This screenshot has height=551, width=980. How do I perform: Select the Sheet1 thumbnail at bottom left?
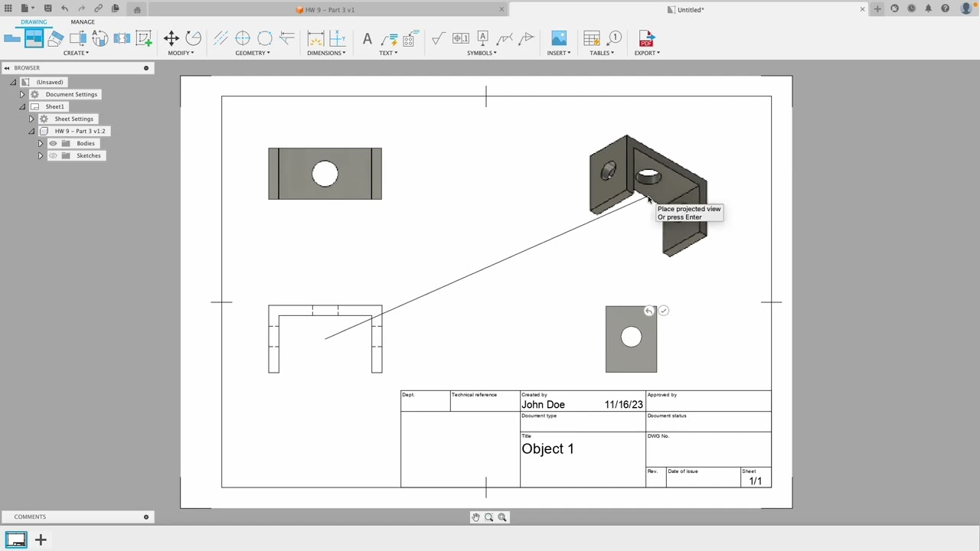[x=16, y=540]
